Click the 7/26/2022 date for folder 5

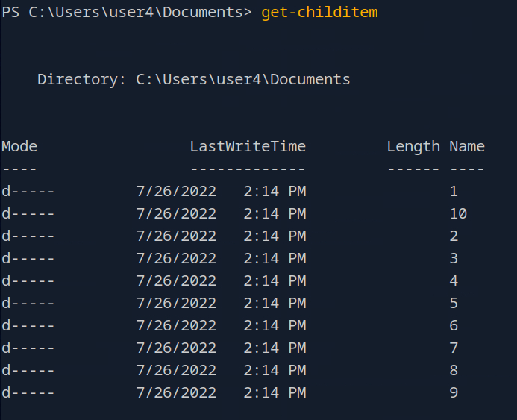coord(176,304)
